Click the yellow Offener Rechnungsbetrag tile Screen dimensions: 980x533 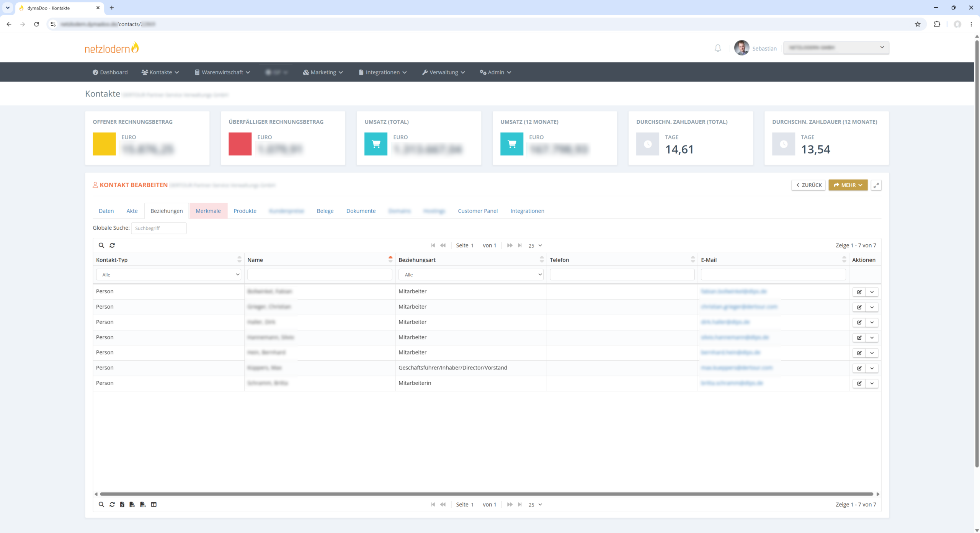pos(104,144)
